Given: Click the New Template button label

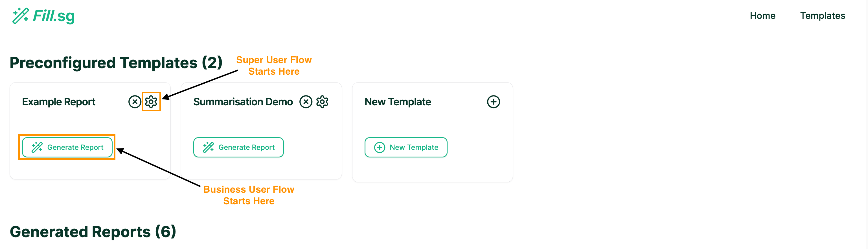Looking at the screenshot, I should coord(414,147).
